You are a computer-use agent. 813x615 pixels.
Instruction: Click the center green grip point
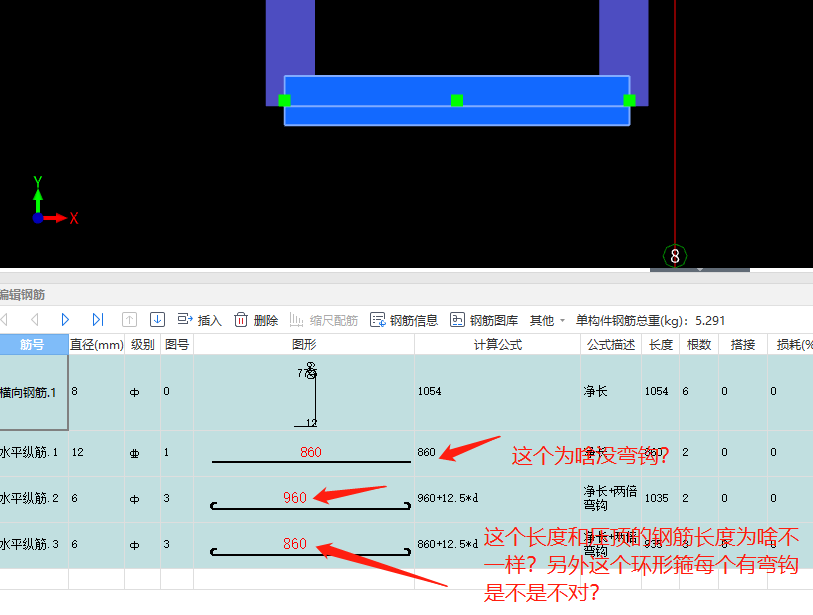[457, 100]
